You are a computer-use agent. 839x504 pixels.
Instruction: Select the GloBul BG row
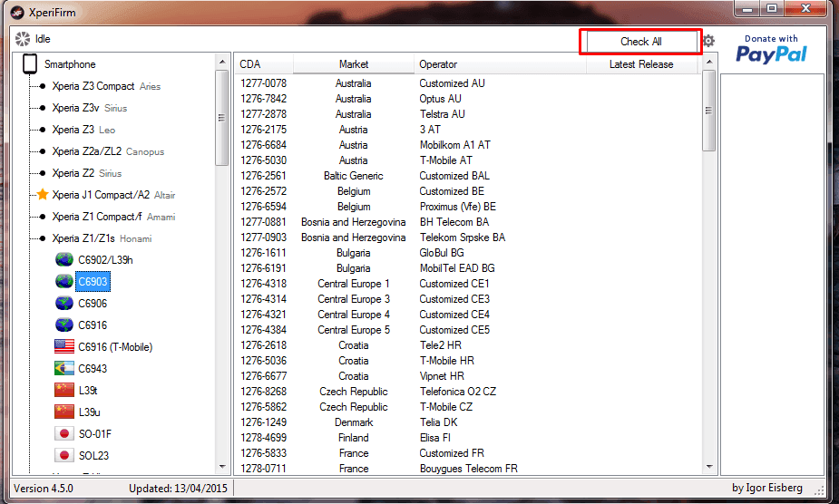468,253
